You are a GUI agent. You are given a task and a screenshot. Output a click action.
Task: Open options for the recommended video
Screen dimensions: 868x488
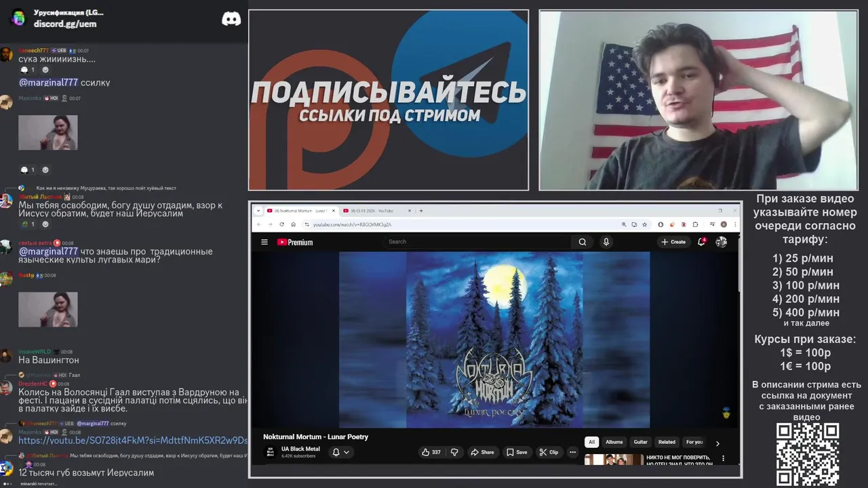(x=723, y=459)
